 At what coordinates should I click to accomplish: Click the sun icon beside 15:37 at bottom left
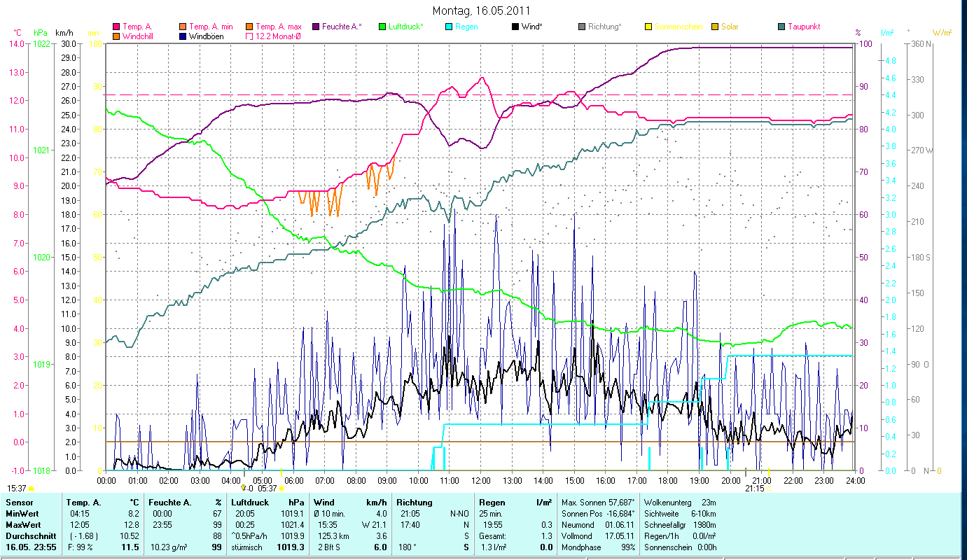click(32, 489)
